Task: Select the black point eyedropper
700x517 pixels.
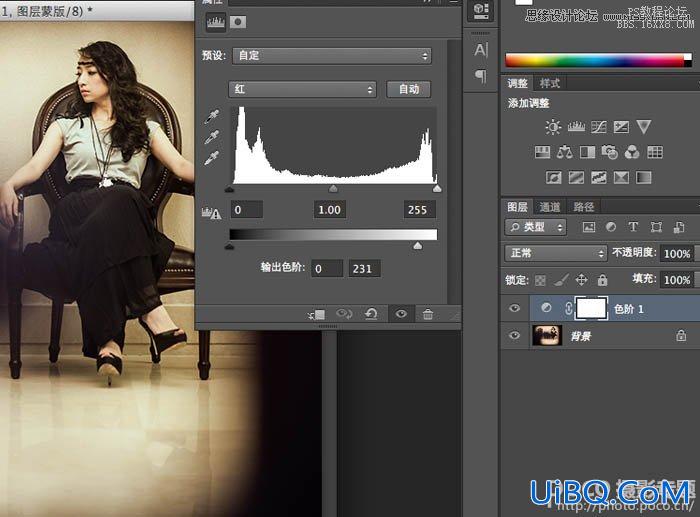Action: click(x=212, y=117)
